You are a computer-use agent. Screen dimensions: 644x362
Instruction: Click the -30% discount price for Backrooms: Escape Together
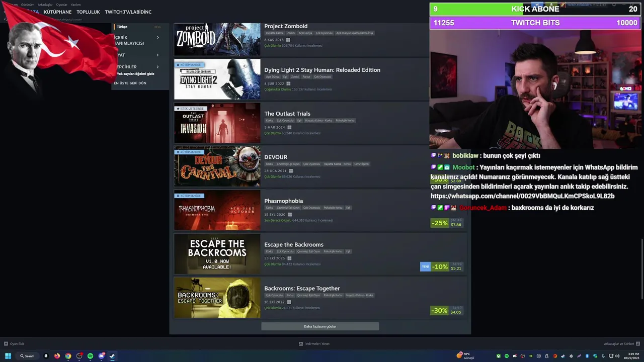click(x=447, y=310)
